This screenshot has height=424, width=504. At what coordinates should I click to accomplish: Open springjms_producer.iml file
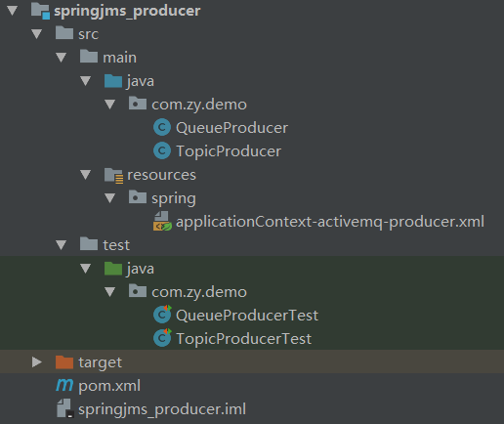click(162, 409)
